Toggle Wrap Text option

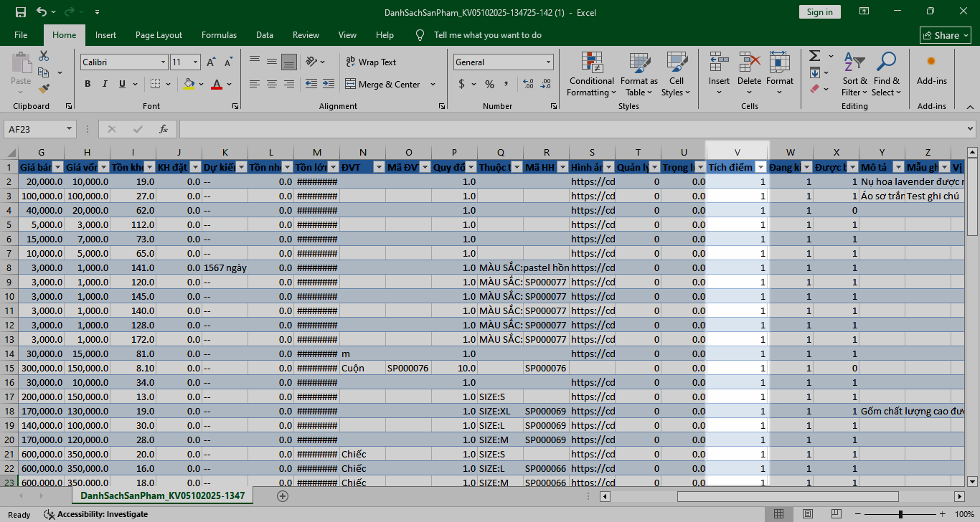point(371,62)
